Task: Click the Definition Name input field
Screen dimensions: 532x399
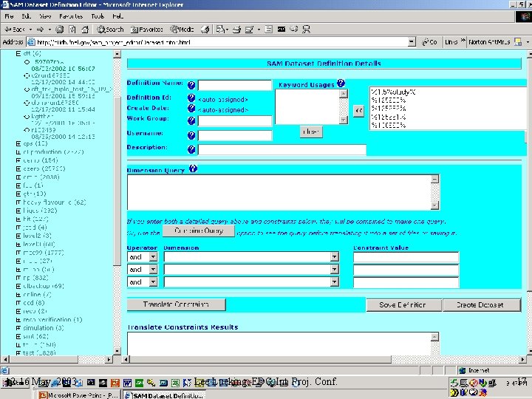Action: 235,85
